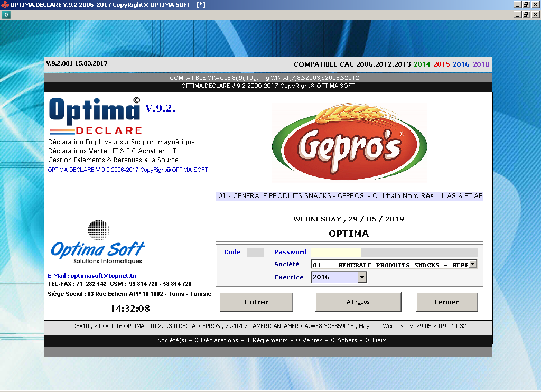Click blue 2016 compatibility year
Screen dimensions: 541x392
click(461, 64)
